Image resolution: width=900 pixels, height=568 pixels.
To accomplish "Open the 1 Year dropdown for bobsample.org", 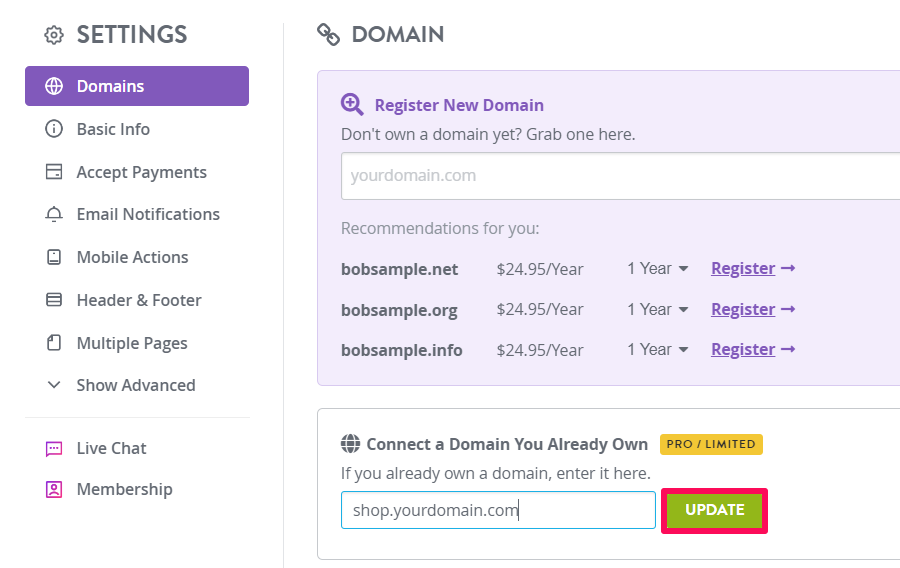I will click(658, 309).
